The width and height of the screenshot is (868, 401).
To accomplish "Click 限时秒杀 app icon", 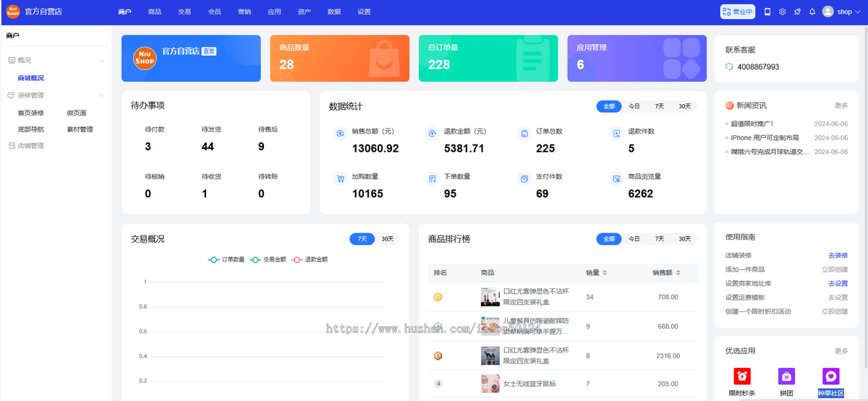I will click(x=742, y=376).
